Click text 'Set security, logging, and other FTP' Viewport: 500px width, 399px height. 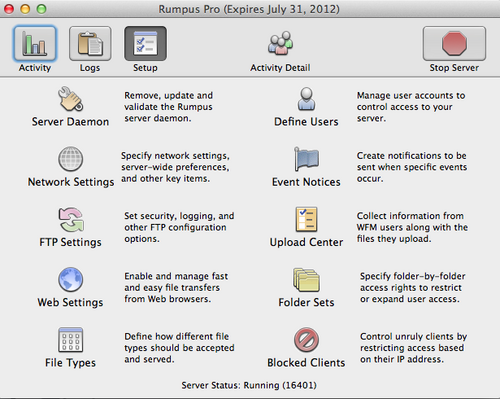tap(179, 222)
